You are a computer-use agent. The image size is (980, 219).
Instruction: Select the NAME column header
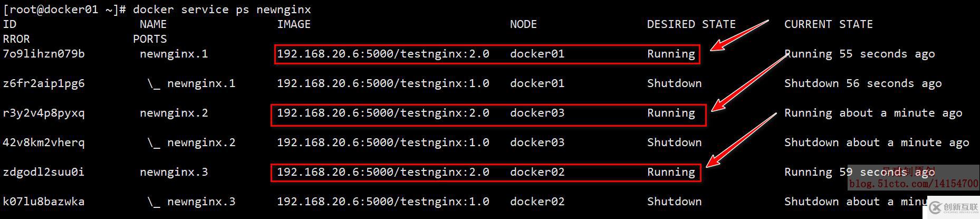click(153, 24)
